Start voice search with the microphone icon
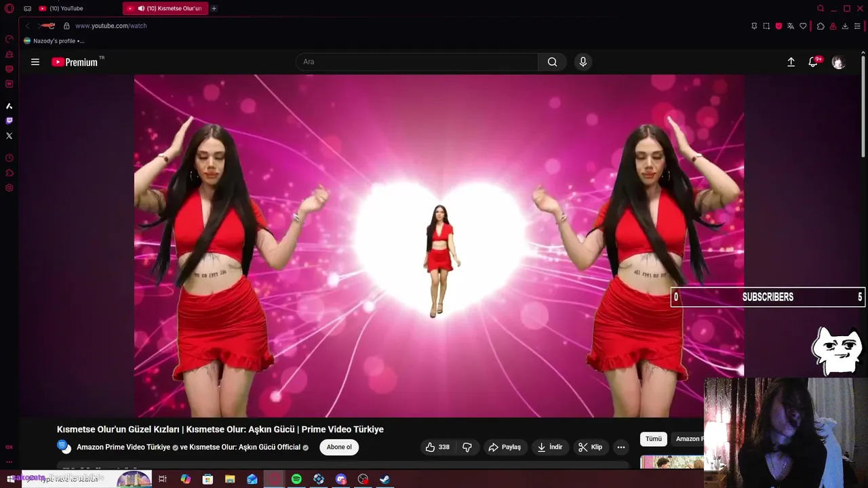Screen dimensions: 868x488 coord(583,62)
